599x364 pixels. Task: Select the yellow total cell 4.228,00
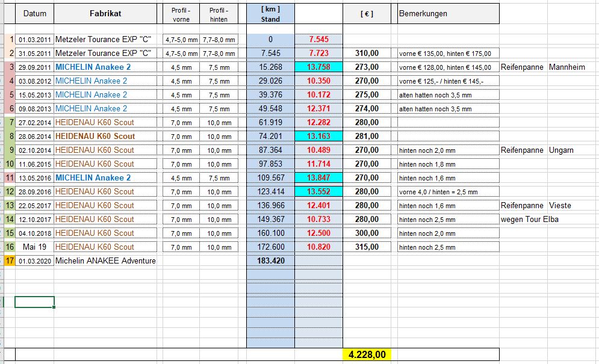pos(367,355)
